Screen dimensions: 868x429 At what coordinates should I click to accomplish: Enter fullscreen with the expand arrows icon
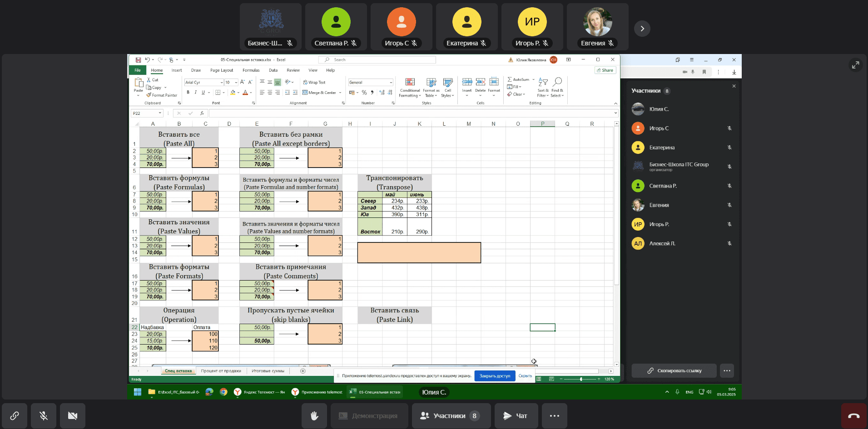(x=855, y=65)
